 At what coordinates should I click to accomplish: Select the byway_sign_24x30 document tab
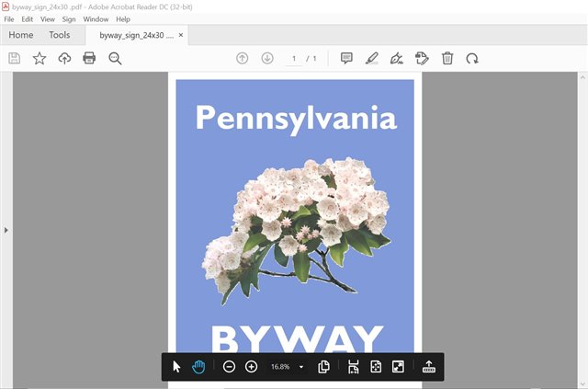point(136,35)
